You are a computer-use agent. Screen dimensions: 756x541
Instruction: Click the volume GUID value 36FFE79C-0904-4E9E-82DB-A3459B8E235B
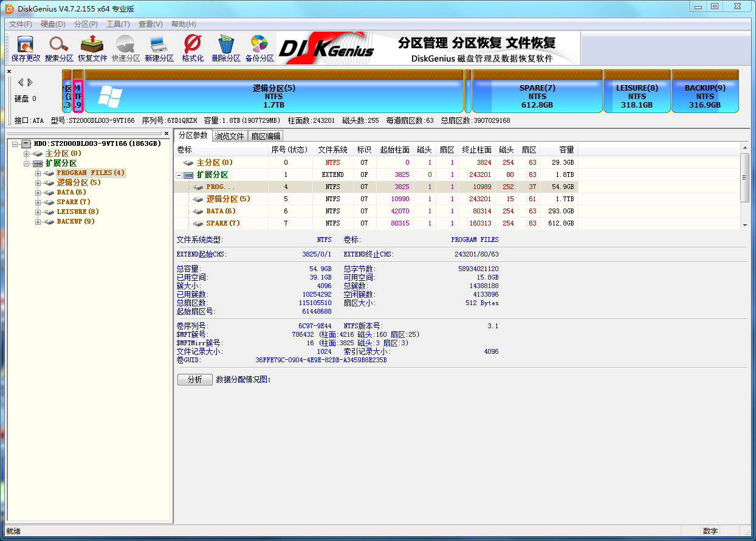tap(321, 360)
